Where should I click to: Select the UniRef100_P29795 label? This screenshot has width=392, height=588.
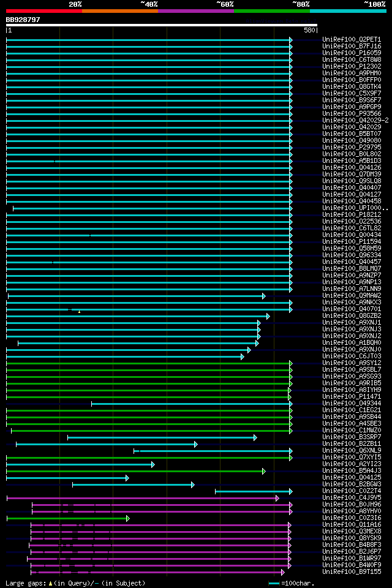point(352,148)
